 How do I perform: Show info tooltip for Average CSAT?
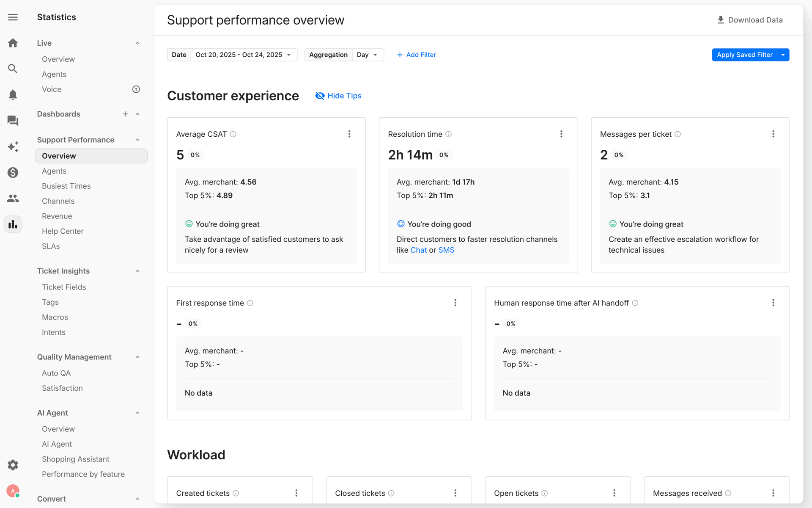point(233,134)
